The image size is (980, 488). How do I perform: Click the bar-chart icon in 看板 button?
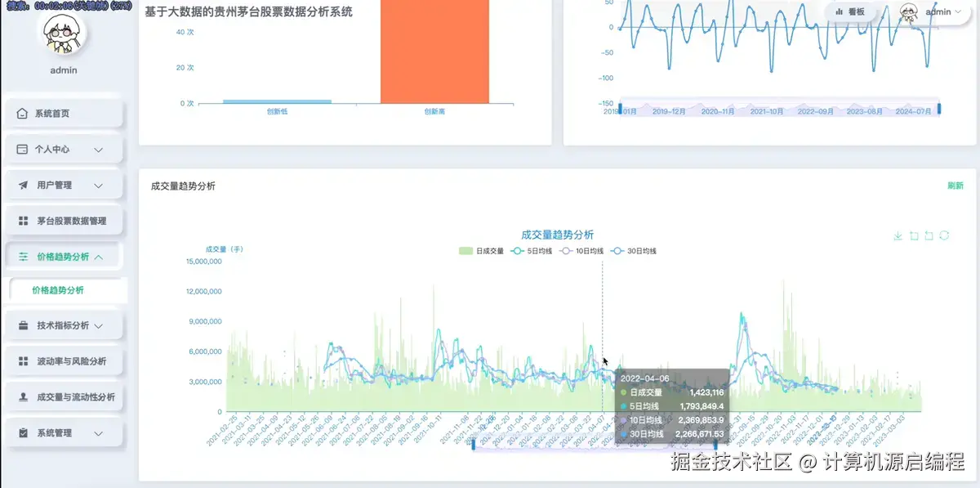[x=839, y=12]
